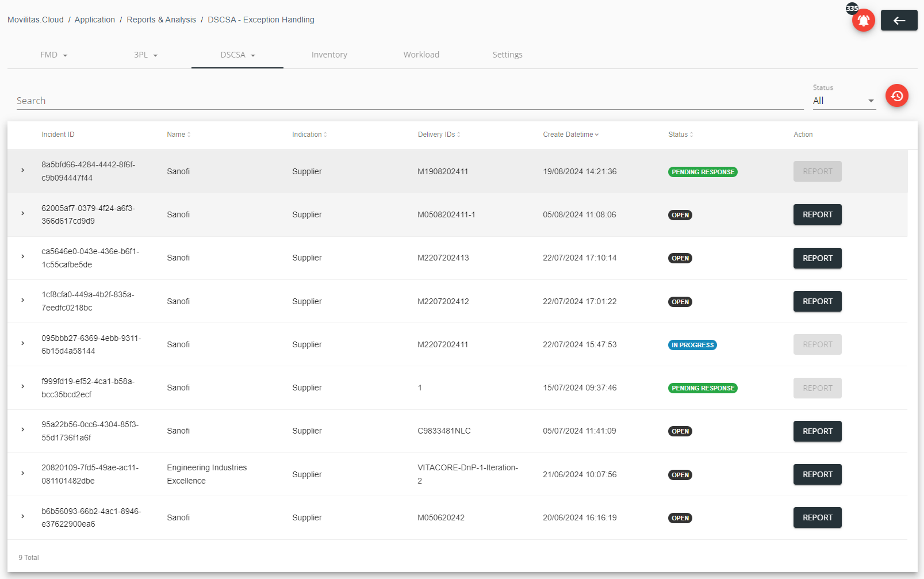Click delivery ID VITACORE-DnP-1-Iteration-2
924x579 pixels.
tap(468, 474)
